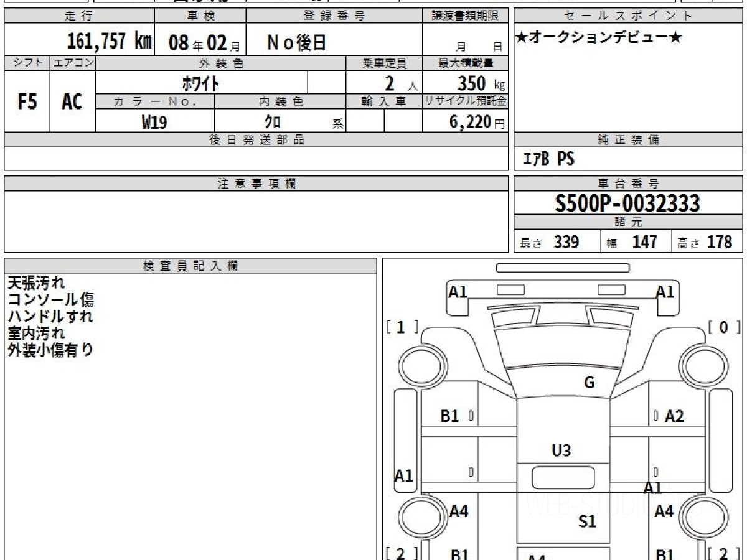Screen dimensions: 747x560
Task: Click the max load value 350 kg
Action: pyautogui.click(x=481, y=83)
